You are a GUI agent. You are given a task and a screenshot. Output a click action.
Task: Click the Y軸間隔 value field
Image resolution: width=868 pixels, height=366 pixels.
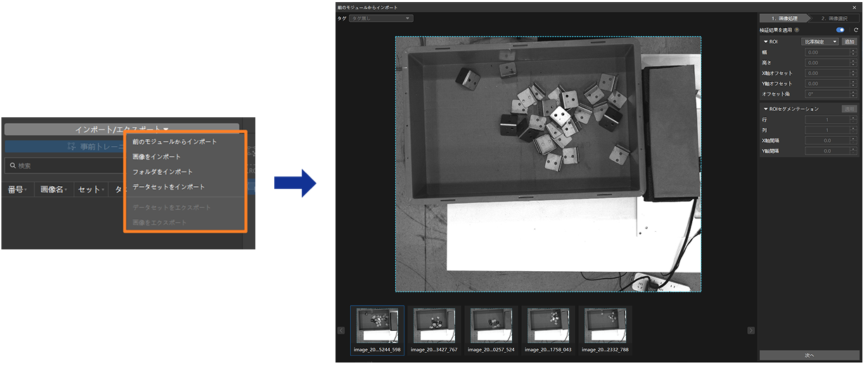coord(827,150)
